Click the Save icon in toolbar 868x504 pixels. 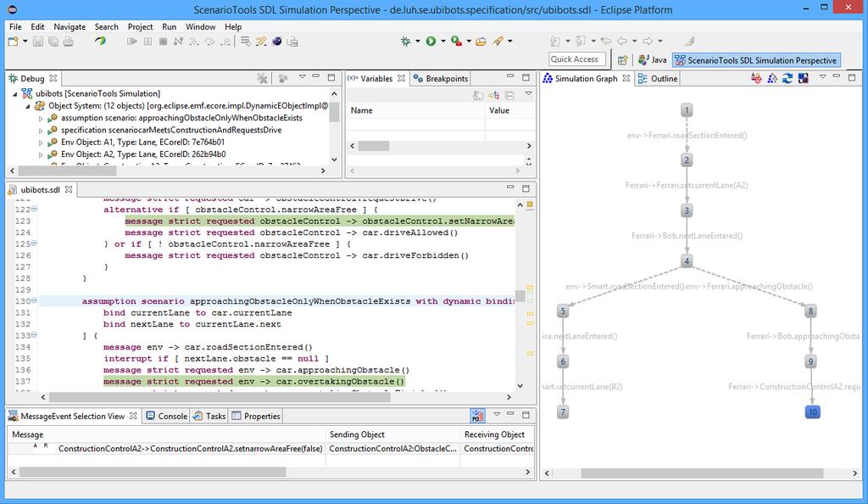[38, 41]
